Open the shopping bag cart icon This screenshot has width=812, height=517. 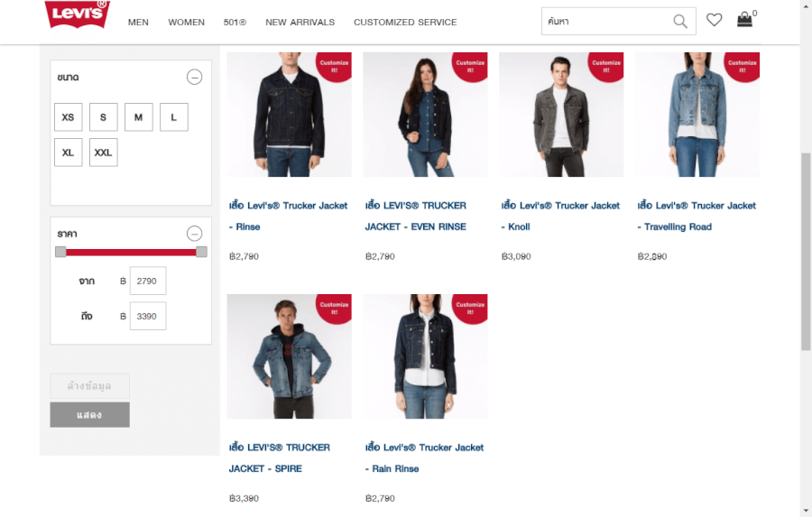coord(744,20)
